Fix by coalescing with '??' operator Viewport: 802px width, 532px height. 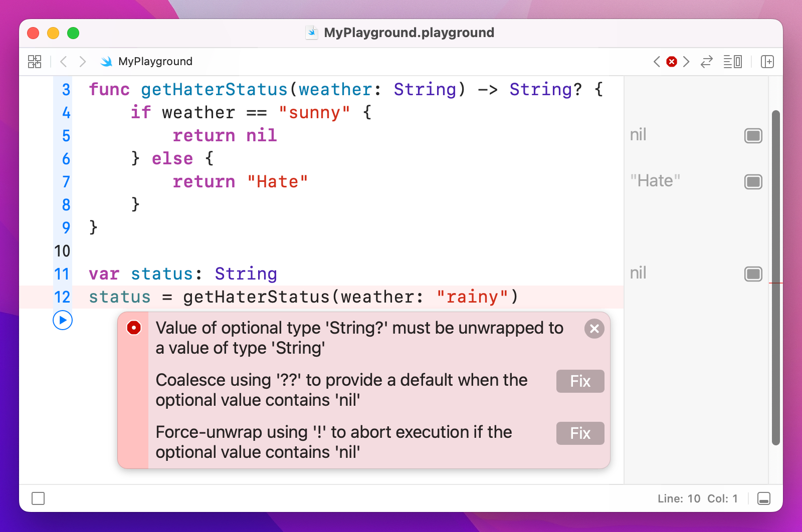pyautogui.click(x=580, y=381)
